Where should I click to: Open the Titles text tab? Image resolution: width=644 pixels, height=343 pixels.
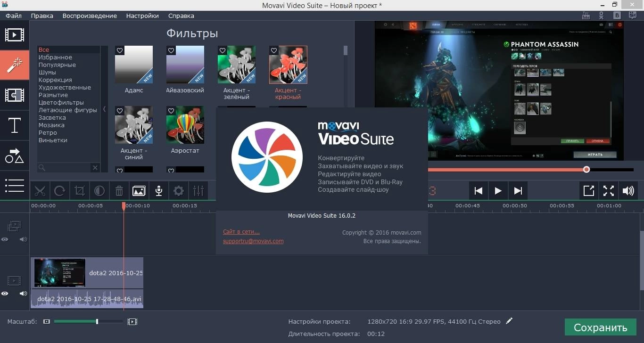[x=15, y=126]
